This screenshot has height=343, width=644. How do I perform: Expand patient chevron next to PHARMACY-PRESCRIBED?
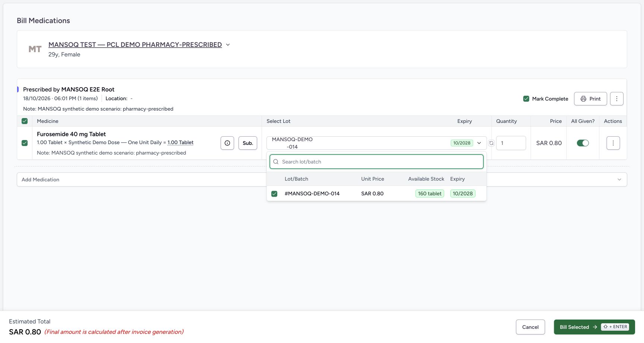[x=228, y=45]
